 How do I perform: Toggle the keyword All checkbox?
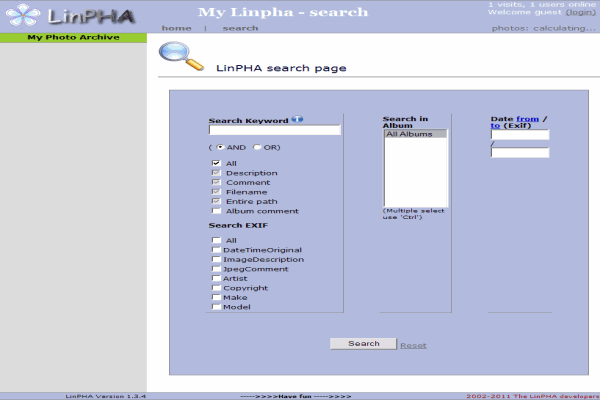216,163
